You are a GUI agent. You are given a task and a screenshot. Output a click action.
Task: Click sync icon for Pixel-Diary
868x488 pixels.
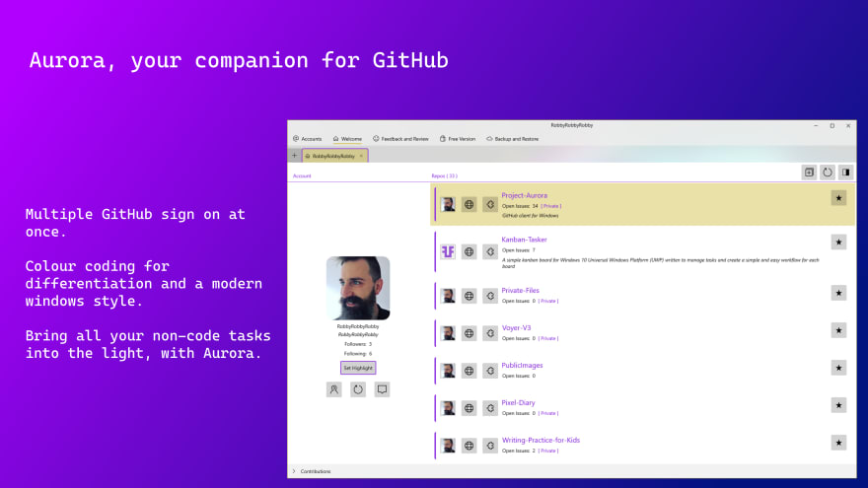point(490,408)
